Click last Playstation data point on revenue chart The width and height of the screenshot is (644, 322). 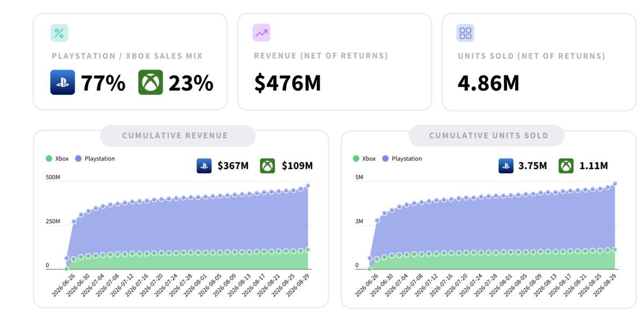(308, 186)
